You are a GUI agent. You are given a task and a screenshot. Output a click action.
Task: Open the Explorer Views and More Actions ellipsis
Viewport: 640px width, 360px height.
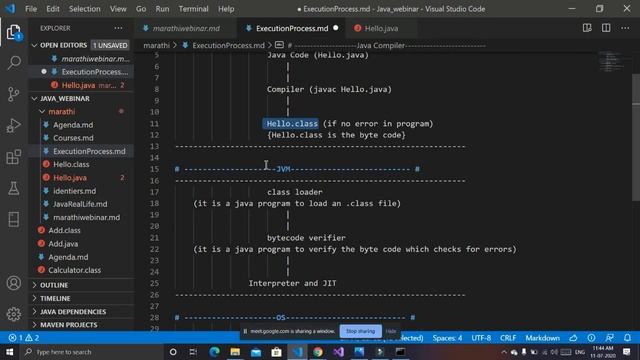(x=118, y=28)
